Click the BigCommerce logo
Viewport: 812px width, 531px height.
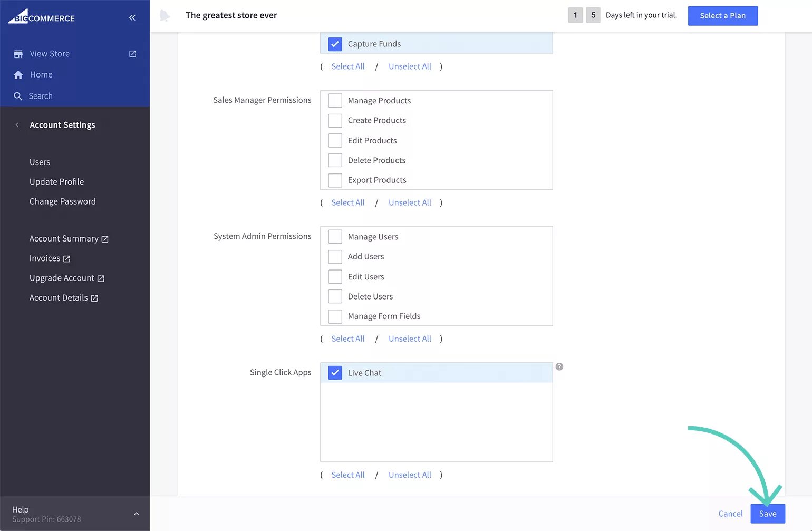click(x=41, y=16)
